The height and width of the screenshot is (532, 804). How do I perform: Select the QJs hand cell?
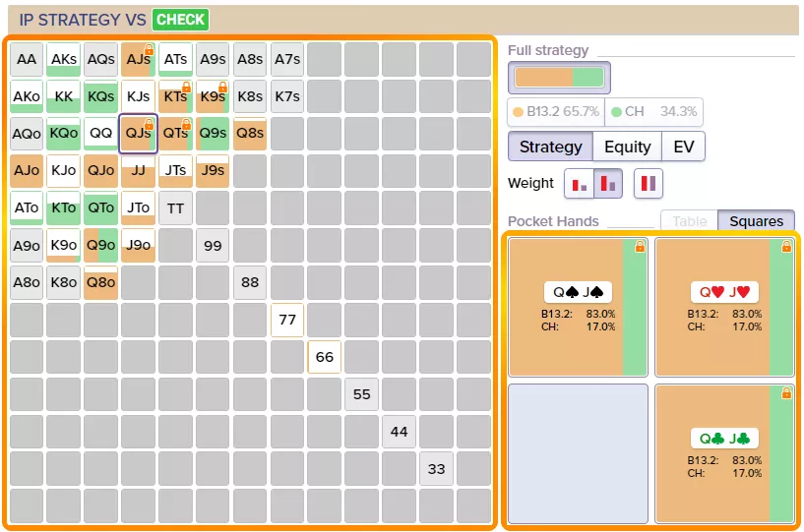click(138, 134)
